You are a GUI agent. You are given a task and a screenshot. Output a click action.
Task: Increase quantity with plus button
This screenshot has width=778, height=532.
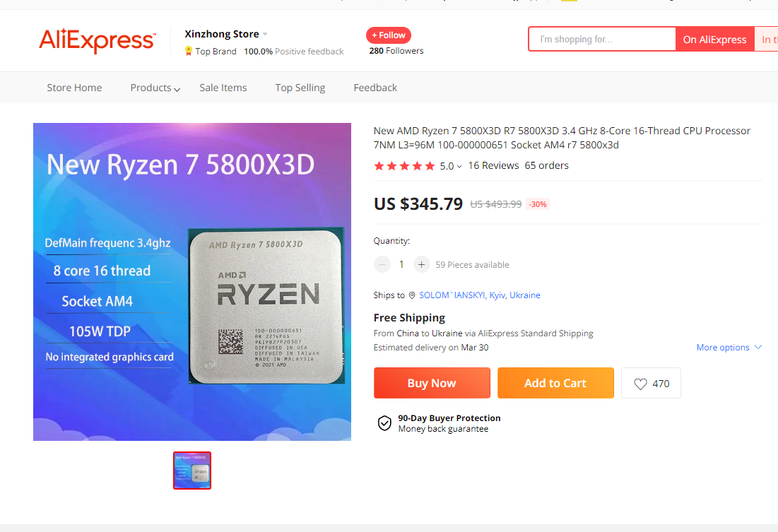422,264
